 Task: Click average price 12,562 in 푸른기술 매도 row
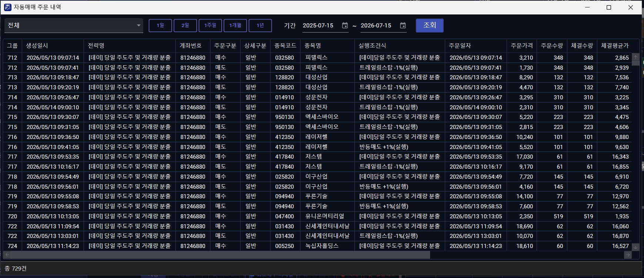click(x=620, y=206)
